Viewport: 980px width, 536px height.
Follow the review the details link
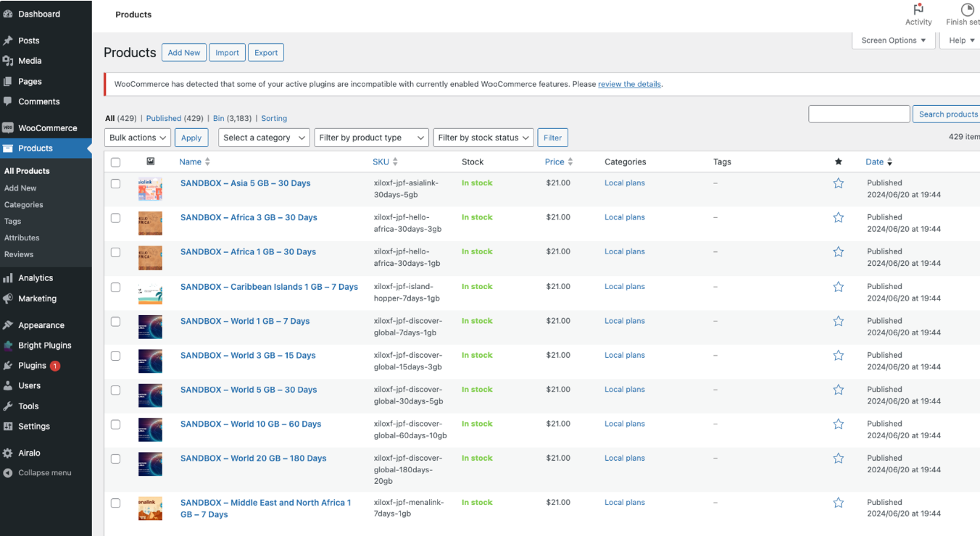pos(629,84)
